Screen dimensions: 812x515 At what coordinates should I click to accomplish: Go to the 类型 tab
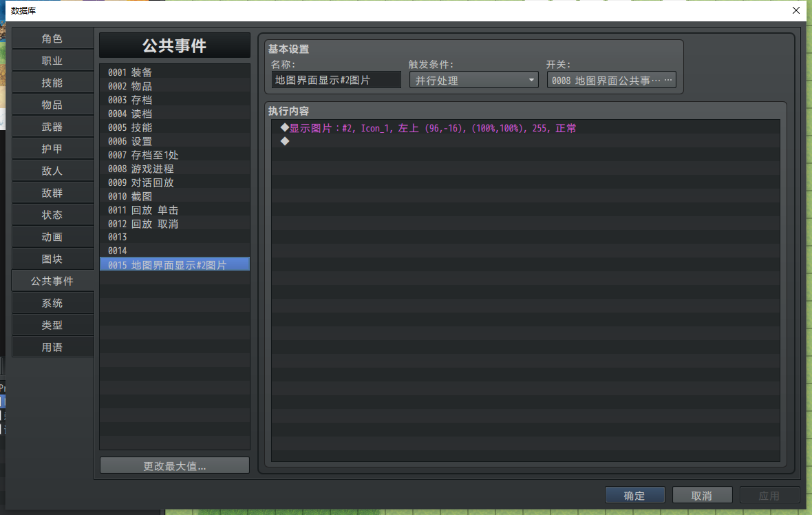(x=52, y=325)
